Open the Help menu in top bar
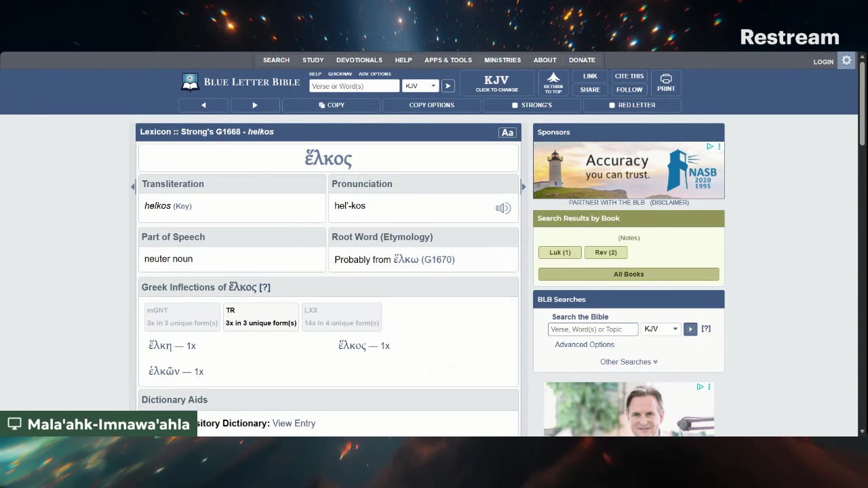Viewport: 868px width, 488px height. (403, 60)
